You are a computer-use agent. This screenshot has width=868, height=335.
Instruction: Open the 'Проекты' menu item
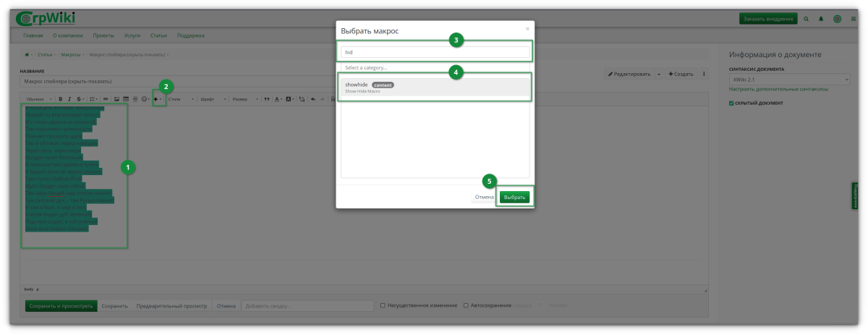point(103,35)
